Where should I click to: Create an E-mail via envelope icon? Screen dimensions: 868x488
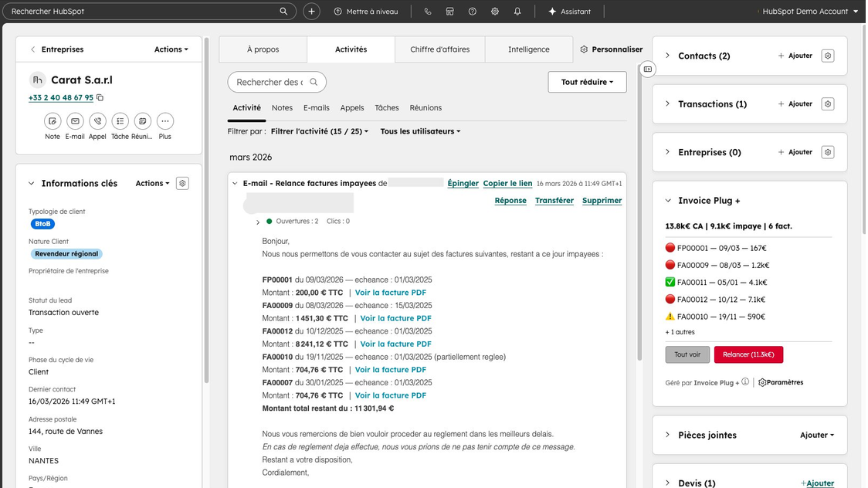(x=75, y=120)
